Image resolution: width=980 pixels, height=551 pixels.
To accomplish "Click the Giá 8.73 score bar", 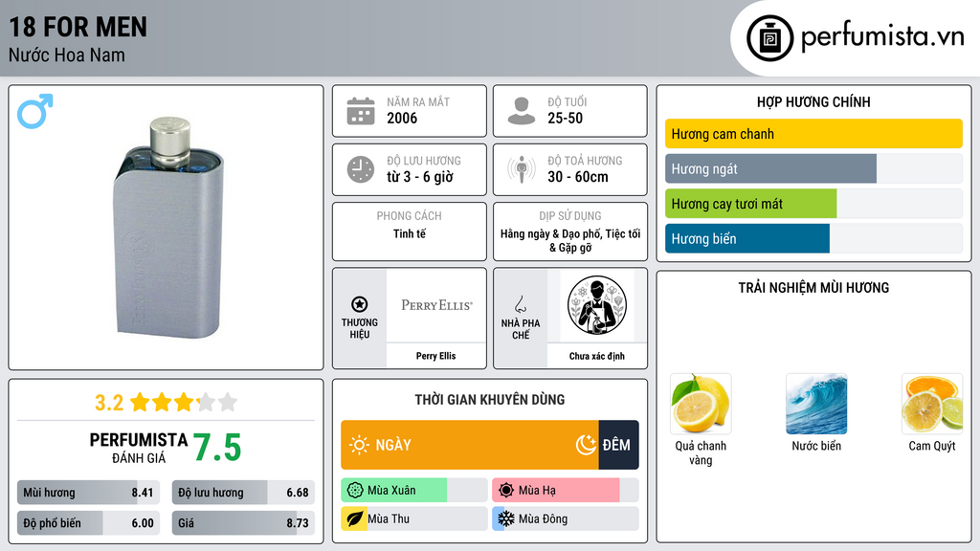I will coord(243,523).
